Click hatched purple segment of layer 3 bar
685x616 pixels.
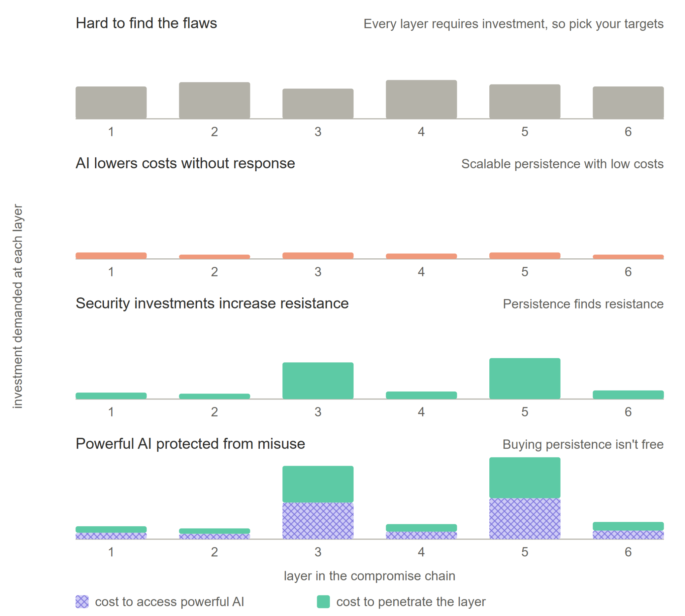[x=318, y=521]
